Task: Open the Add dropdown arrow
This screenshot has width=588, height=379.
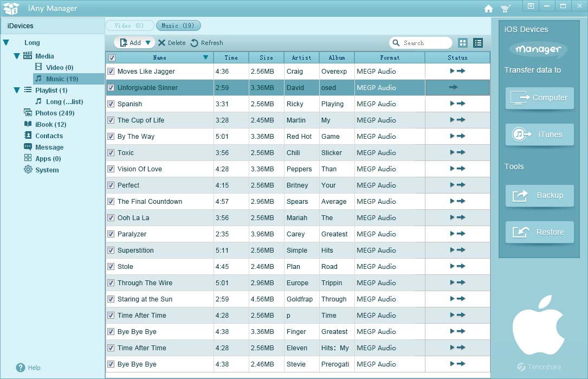Action: pyautogui.click(x=148, y=43)
